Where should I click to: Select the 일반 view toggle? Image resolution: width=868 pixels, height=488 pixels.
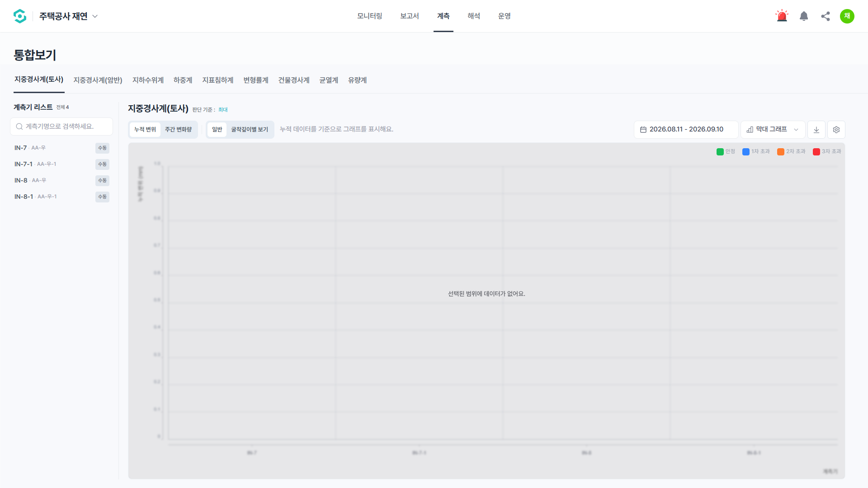[x=217, y=130]
